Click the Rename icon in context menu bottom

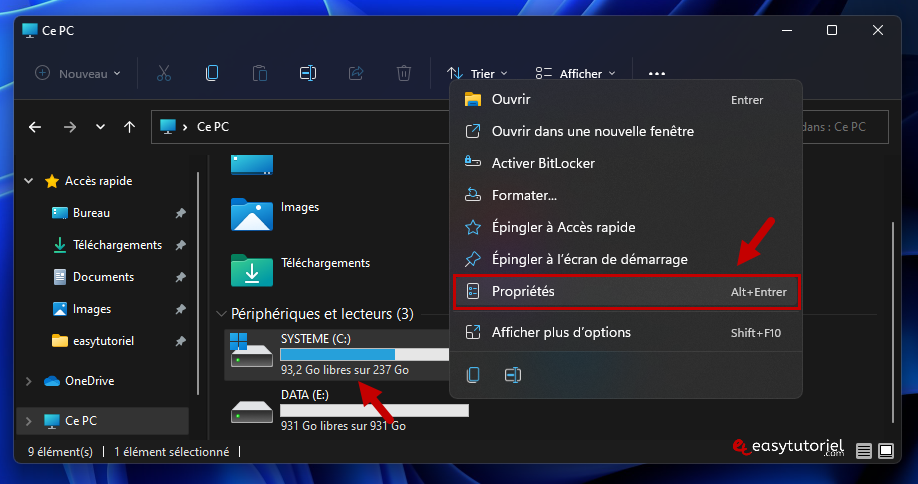point(513,375)
